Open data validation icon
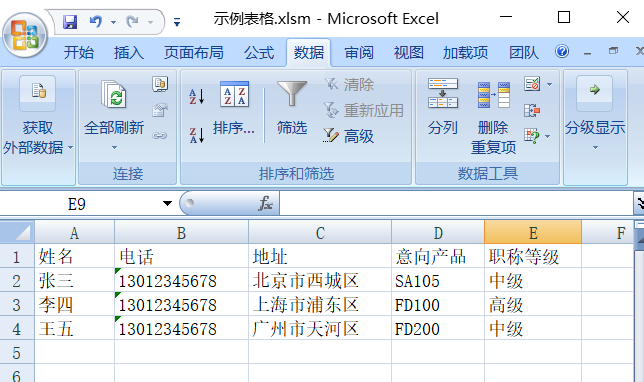644x382 pixels. pos(532,84)
